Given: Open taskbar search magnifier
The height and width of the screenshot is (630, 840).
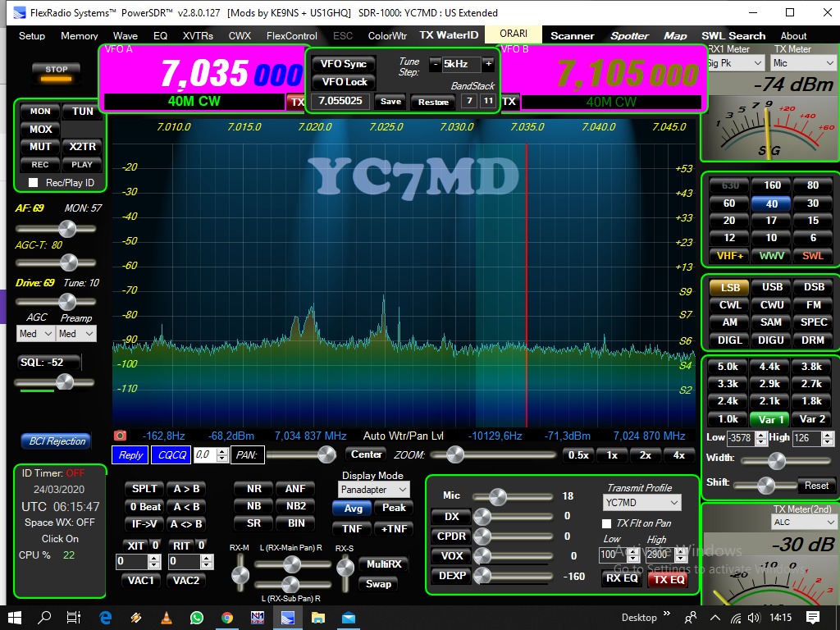Looking at the screenshot, I should [x=44, y=618].
